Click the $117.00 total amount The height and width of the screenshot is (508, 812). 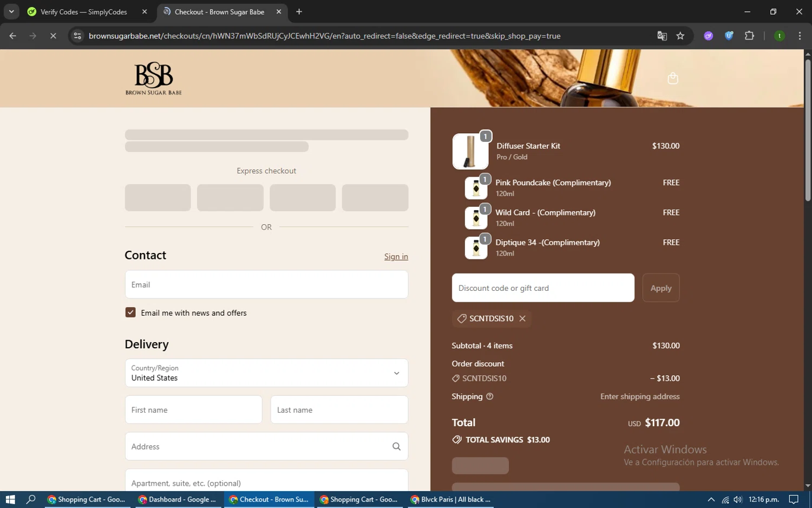pos(662,422)
